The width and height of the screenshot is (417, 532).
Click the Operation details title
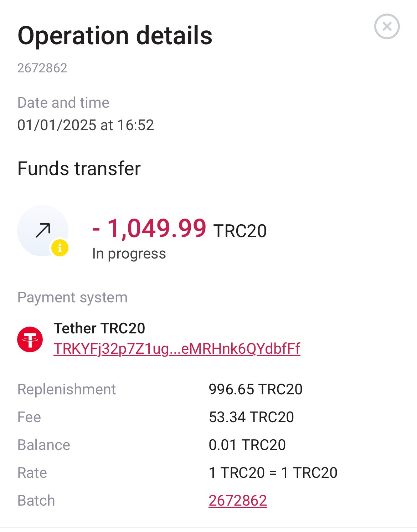115,36
